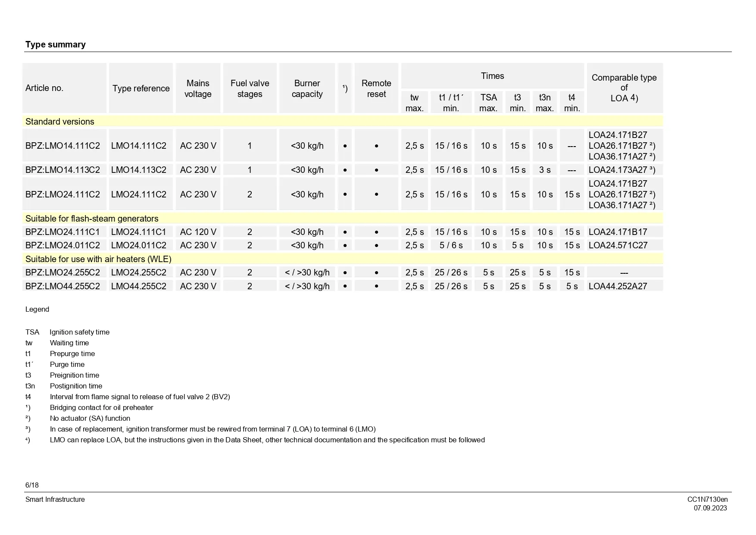756x535 pixels.
Task: Select the TSA max. subheader cell
Action: [x=488, y=103]
